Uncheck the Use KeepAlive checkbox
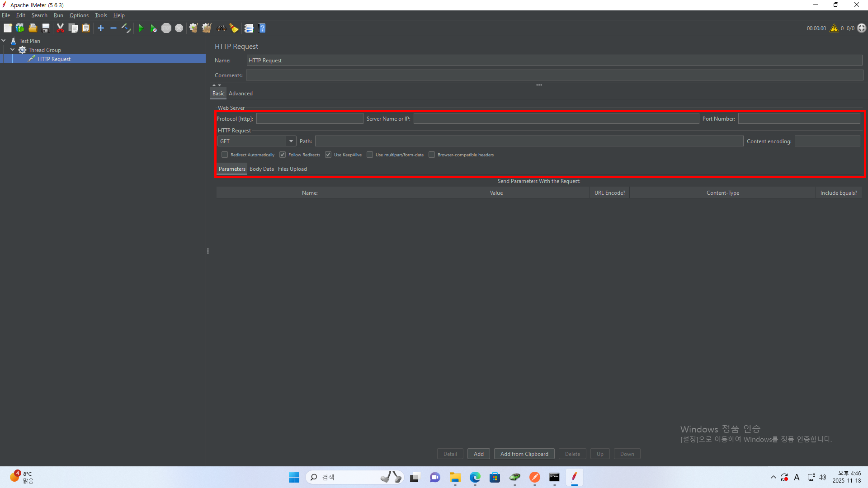The height and width of the screenshot is (488, 868). click(x=328, y=155)
